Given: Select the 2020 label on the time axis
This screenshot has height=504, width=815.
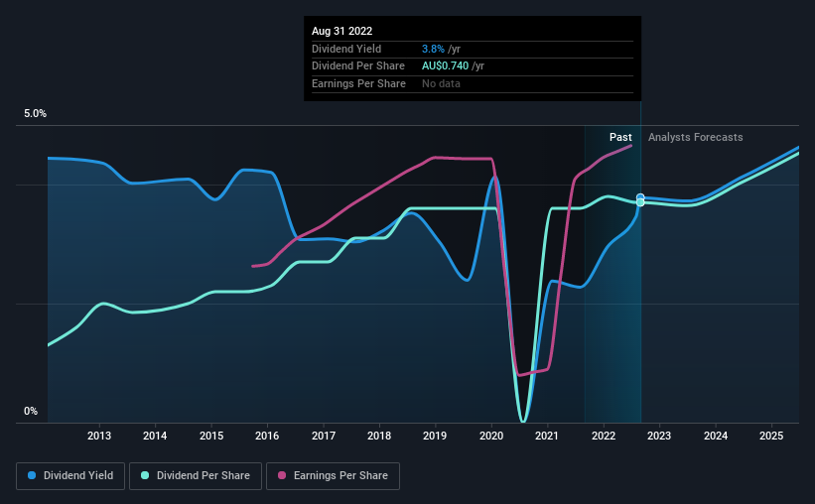Looking at the screenshot, I should (491, 436).
